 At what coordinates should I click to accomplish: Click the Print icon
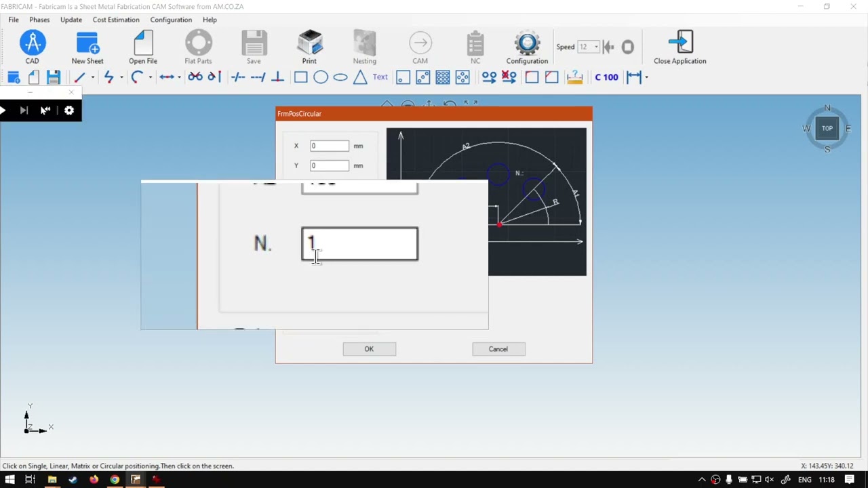coord(309,43)
